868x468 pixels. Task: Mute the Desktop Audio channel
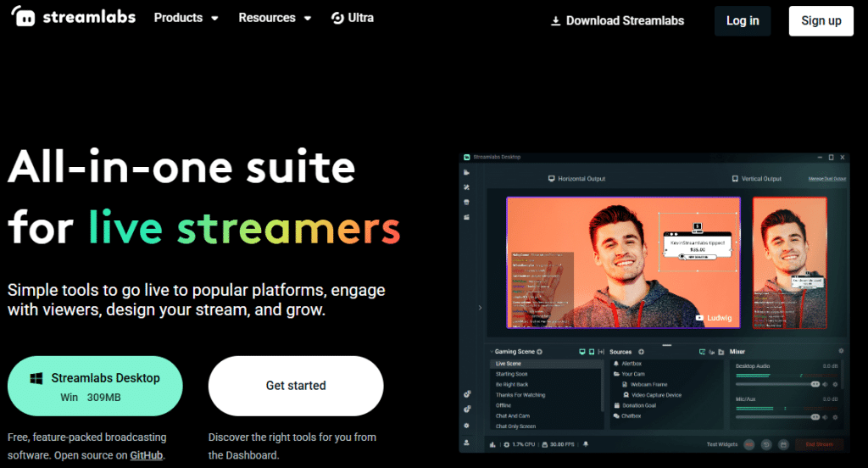826,384
